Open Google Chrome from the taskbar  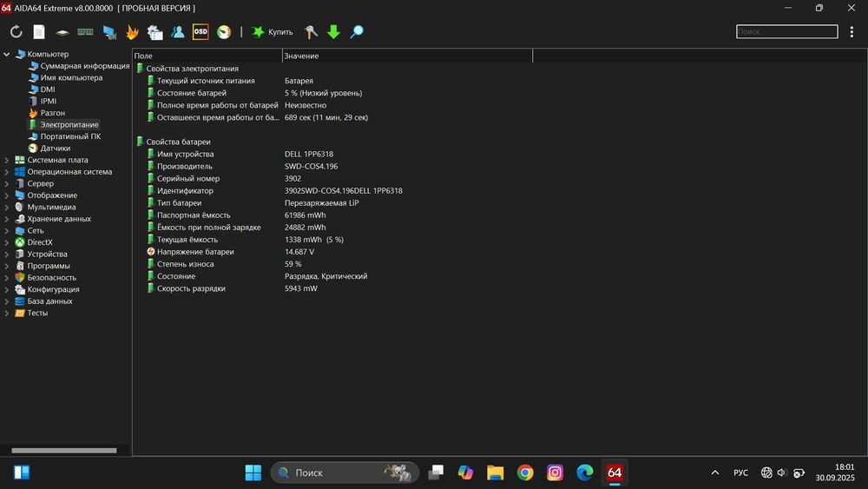(x=525, y=473)
